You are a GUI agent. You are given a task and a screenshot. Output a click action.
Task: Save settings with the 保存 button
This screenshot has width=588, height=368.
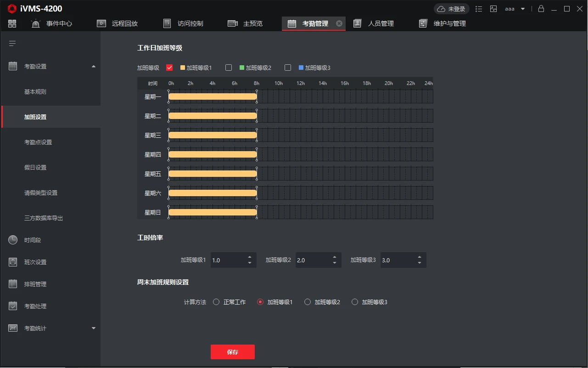click(x=233, y=352)
